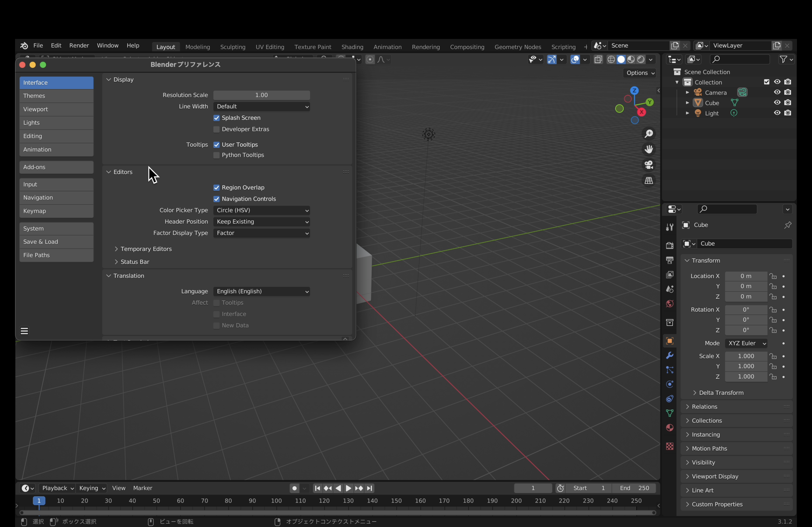Screen dimensions: 812x527
Task: Open the Object Constraints properties tab
Action: tap(669, 399)
